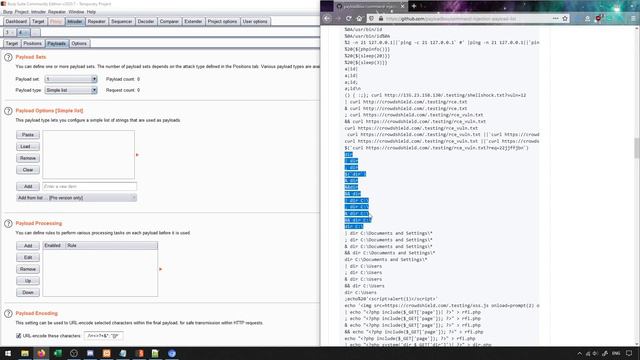
Task: Open the Help menu
Action: tap(91, 12)
